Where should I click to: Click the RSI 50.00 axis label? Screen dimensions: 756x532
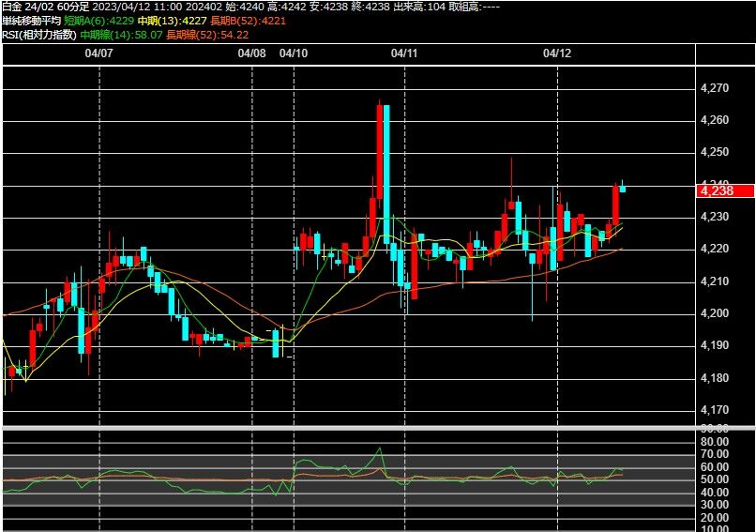(x=715, y=479)
